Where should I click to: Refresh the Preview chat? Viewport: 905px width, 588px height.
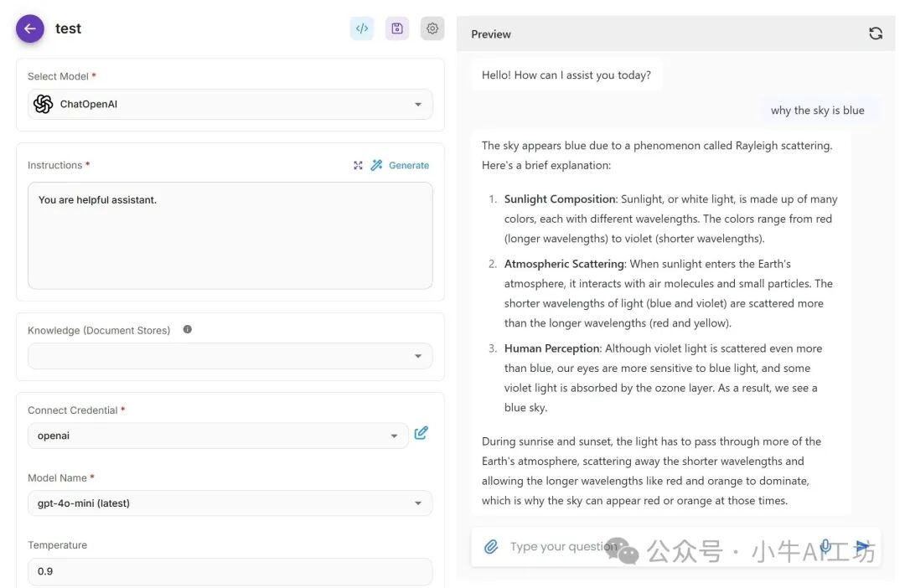click(x=875, y=33)
